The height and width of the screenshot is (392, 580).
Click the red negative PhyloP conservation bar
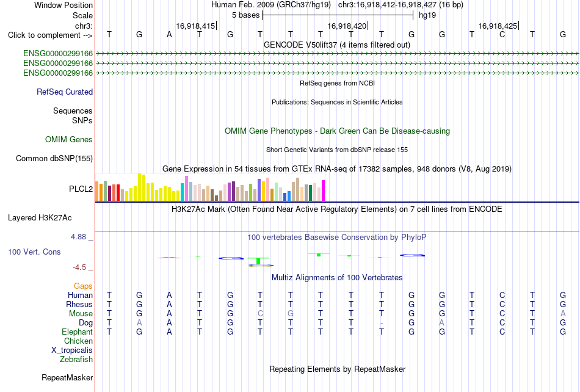coord(169,258)
